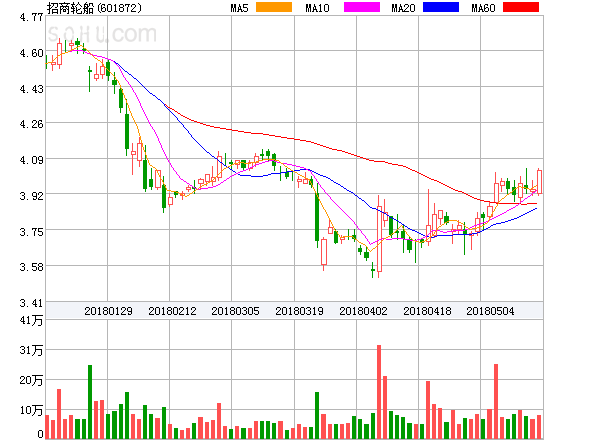Click the 20180129 date label
The width and height of the screenshot is (600, 440).
[x=108, y=311]
